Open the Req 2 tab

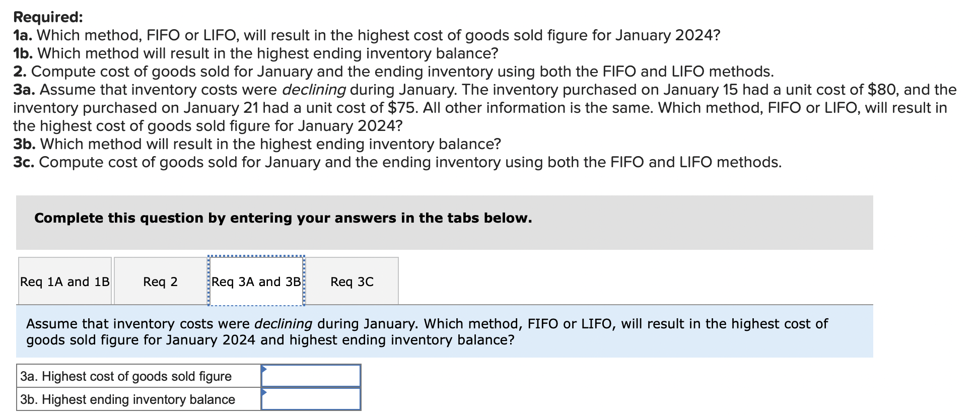point(161,281)
